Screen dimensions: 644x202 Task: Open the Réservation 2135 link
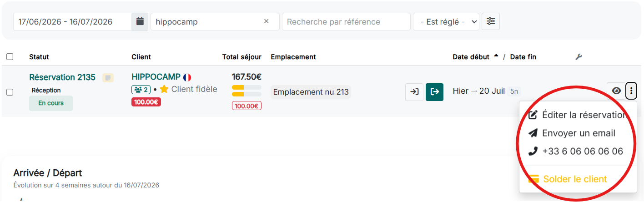[x=62, y=77]
